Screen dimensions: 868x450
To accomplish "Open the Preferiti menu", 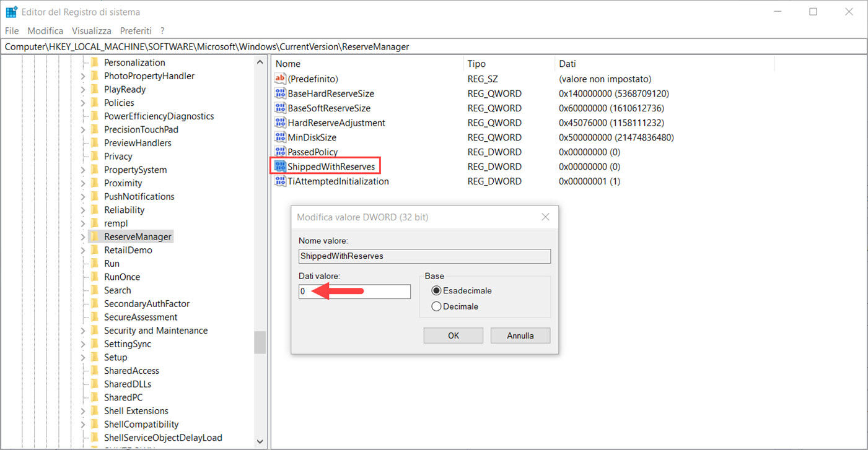I will click(136, 30).
